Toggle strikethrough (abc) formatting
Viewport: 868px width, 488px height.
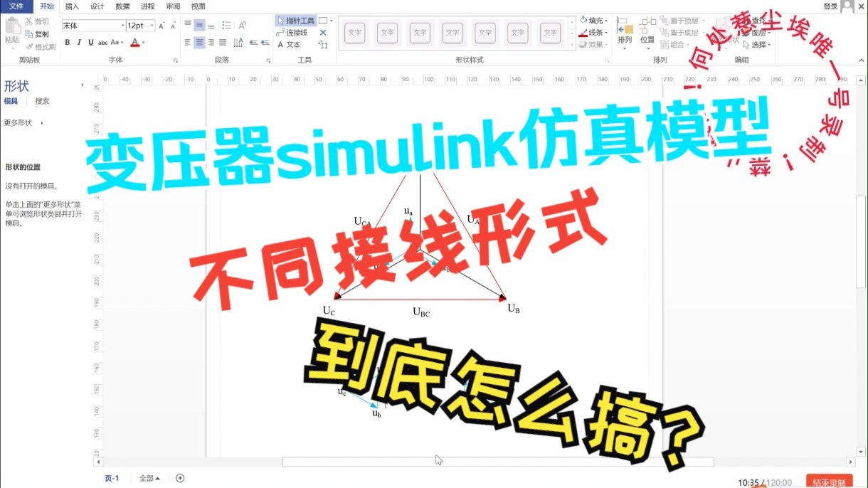[102, 43]
